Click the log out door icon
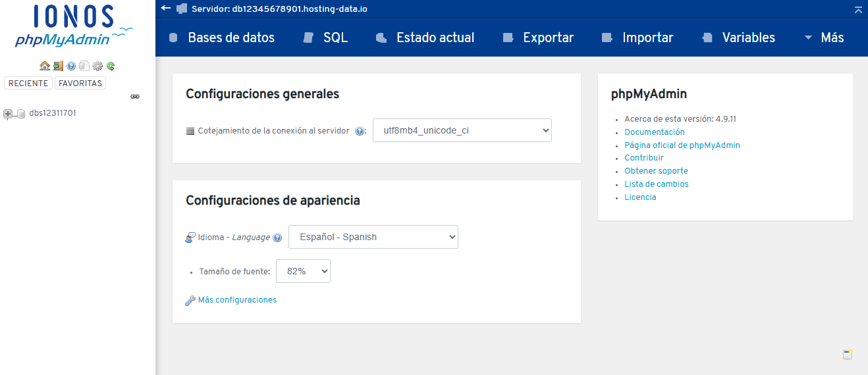The image size is (868, 375). coord(58,66)
